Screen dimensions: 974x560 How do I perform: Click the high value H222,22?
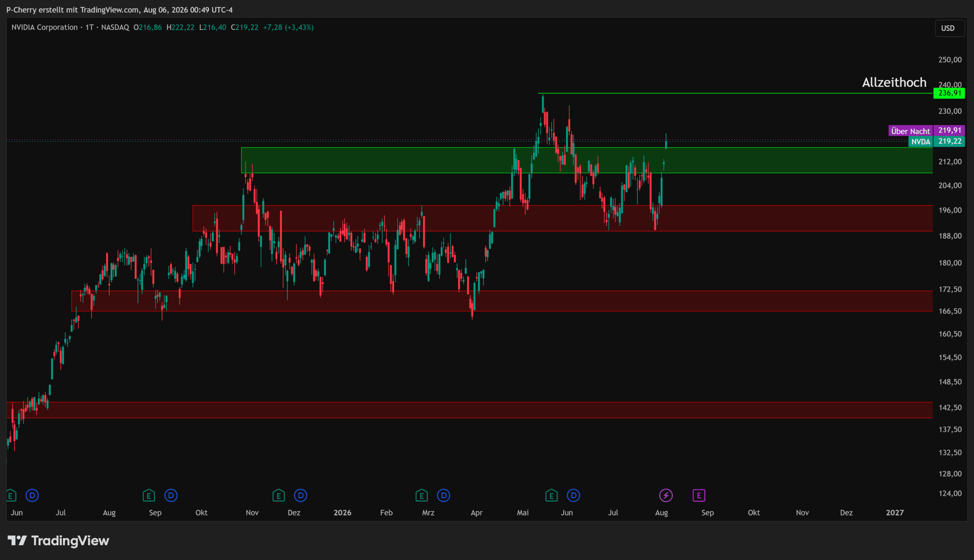(x=180, y=27)
